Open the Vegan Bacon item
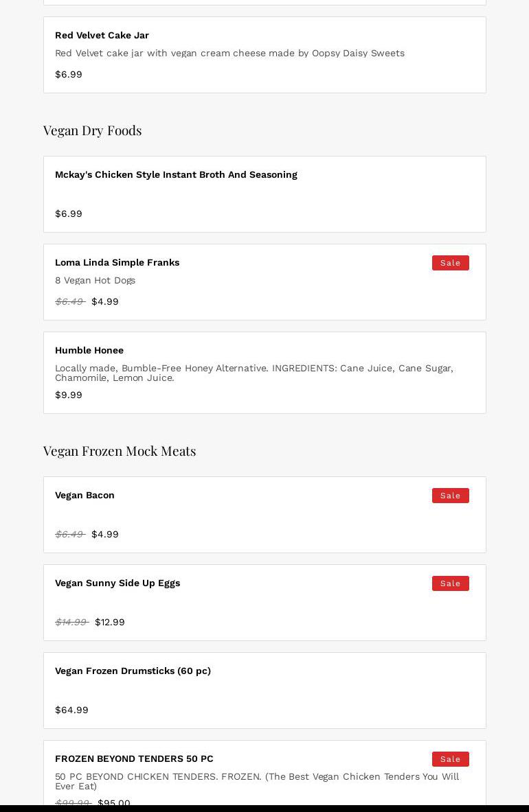Screen dimensions: 529x812 click(x=85, y=495)
